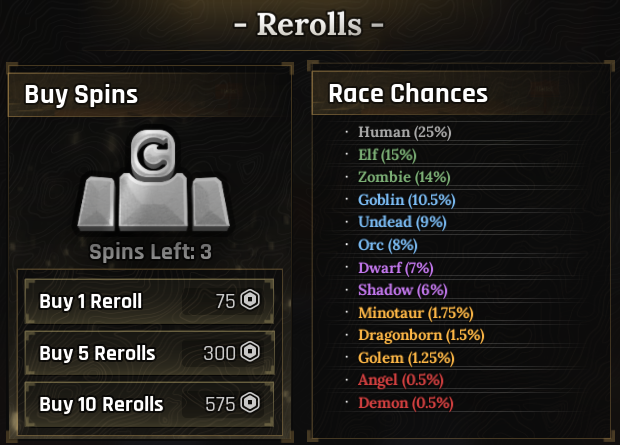Viewport: 620px width, 445px height.
Task: Choose Dwarf (7%) in Race Chances
Action: pyautogui.click(x=395, y=268)
